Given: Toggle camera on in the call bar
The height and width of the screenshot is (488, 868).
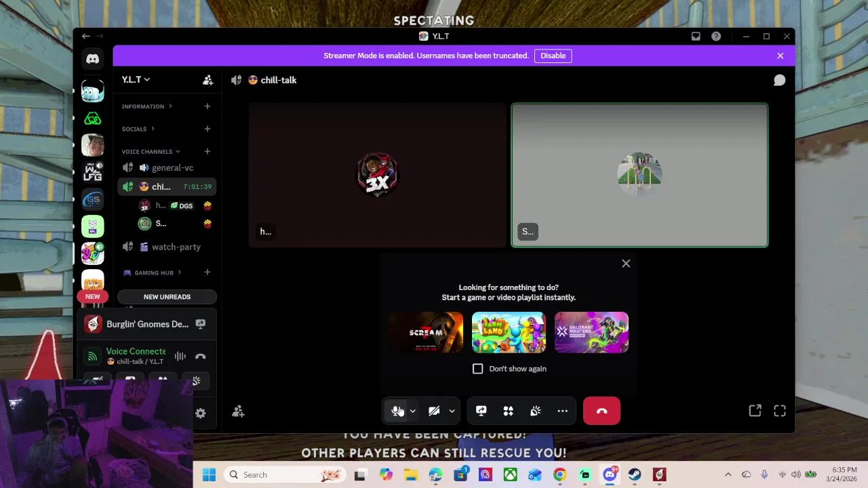Looking at the screenshot, I should pyautogui.click(x=434, y=411).
